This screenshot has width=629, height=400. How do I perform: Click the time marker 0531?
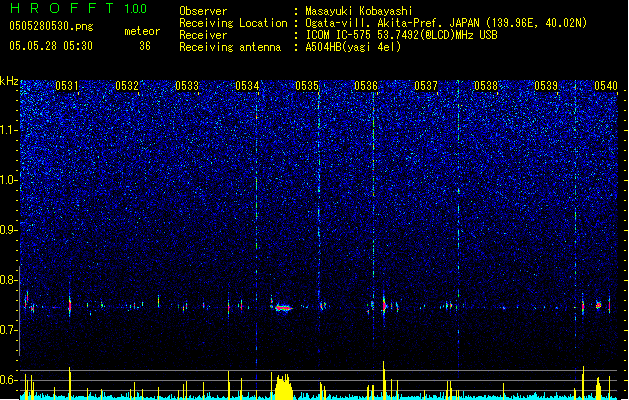pos(67,86)
